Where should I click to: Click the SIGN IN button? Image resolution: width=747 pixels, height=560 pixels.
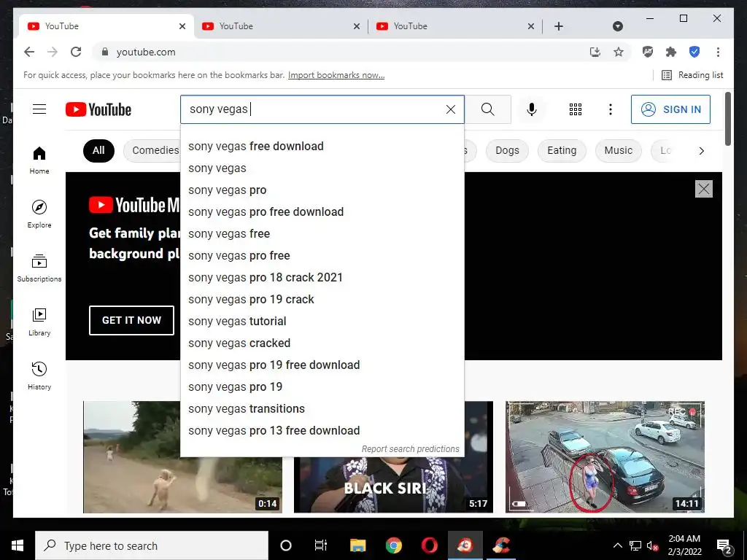(x=671, y=109)
